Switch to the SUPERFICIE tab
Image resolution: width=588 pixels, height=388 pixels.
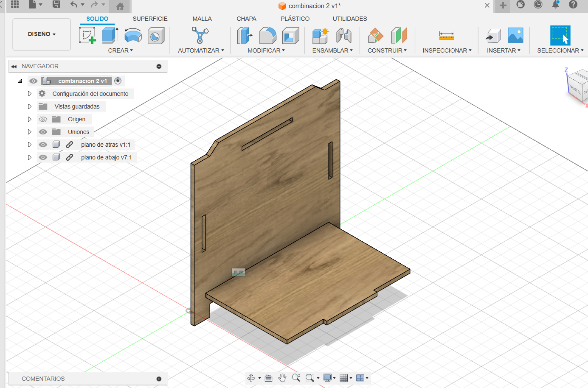point(150,19)
